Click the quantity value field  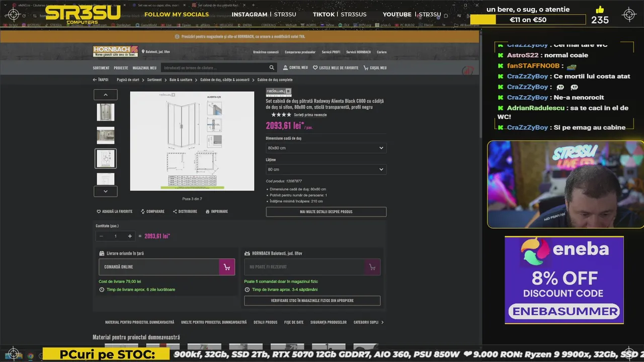pyautogui.click(x=116, y=236)
